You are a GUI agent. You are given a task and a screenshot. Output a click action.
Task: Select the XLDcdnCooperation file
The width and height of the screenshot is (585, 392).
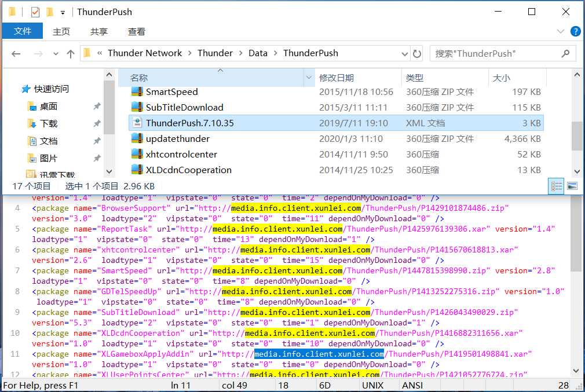coord(336,170)
